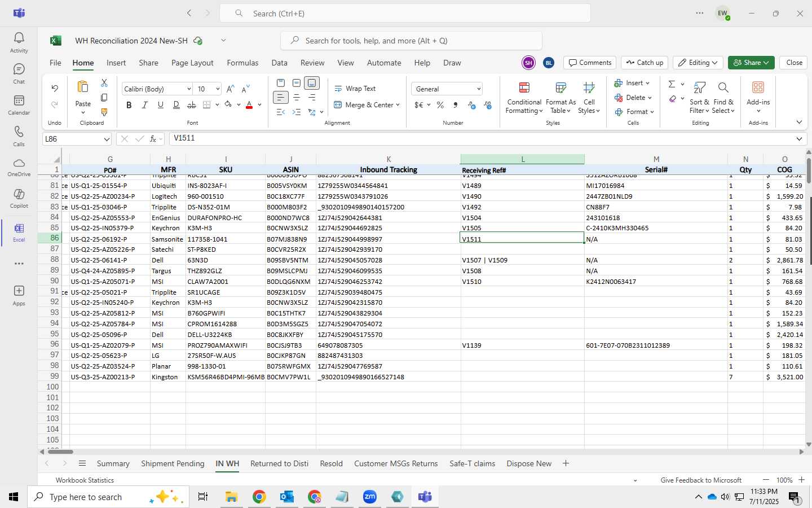The width and height of the screenshot is (812, 508).
Task: Open font name Calibri dropdown
Action: pos(189,89)
